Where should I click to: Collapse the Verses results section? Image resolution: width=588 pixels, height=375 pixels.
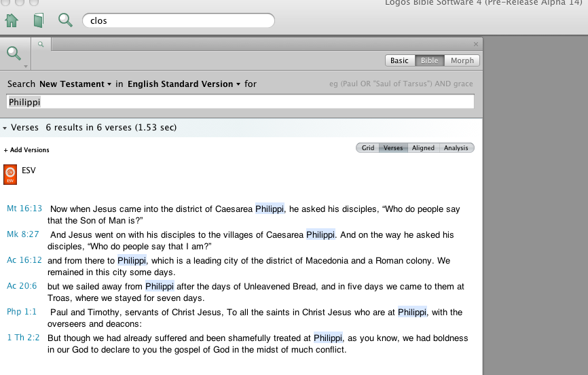point(5,128)
